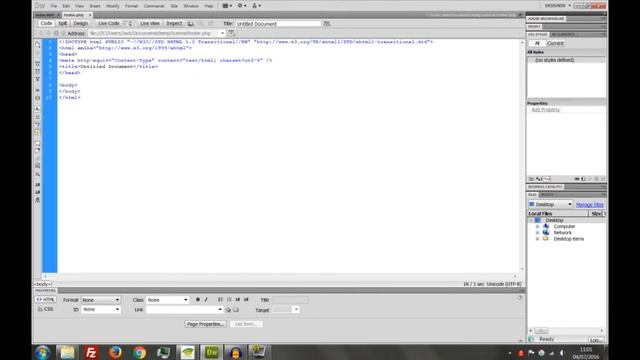Open Firefox from the taskbar
The height and width of the screenshot is (360, 640).
pyautogui.click(x=115, y=352)
